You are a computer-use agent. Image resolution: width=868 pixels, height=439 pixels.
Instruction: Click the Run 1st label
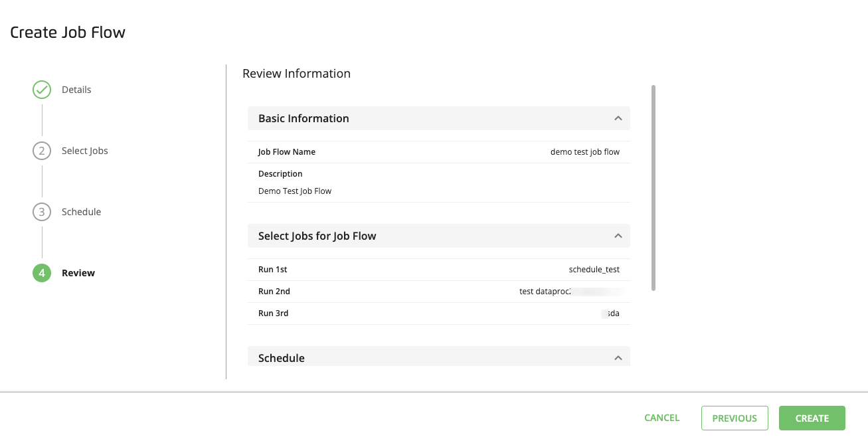(x=273, y=270)
